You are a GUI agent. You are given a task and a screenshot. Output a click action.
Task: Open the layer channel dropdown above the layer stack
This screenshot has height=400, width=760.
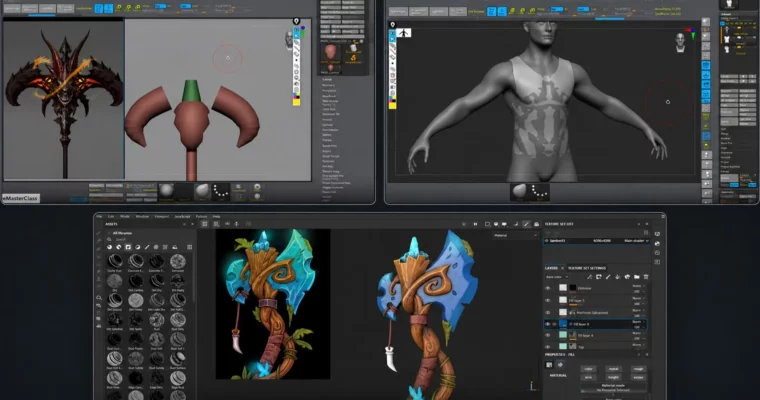(556, 277)
